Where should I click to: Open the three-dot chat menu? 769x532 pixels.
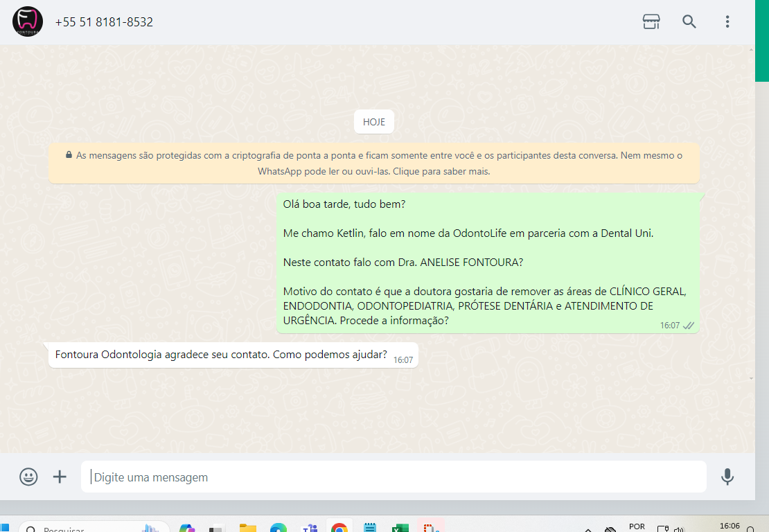[x=727, y=21]
